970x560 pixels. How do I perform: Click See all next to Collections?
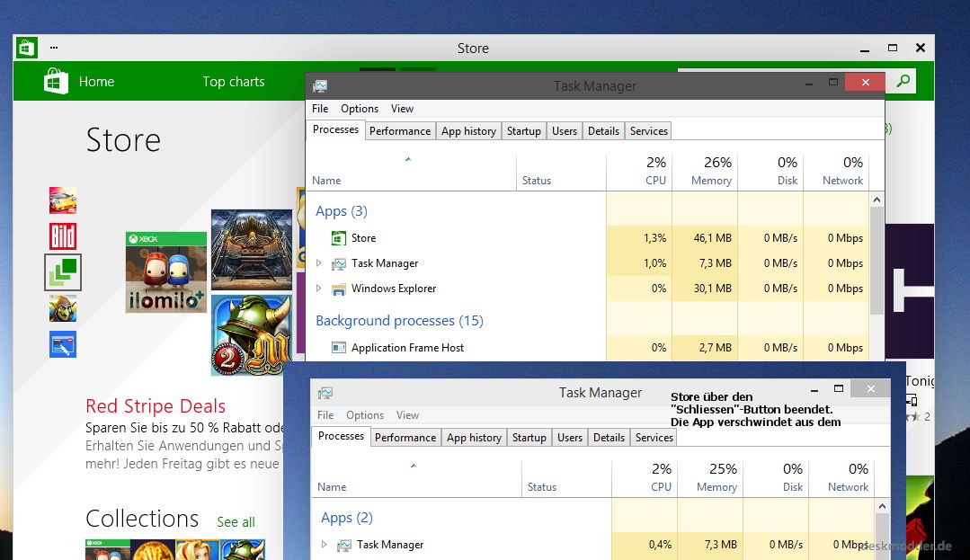[236, 521]
